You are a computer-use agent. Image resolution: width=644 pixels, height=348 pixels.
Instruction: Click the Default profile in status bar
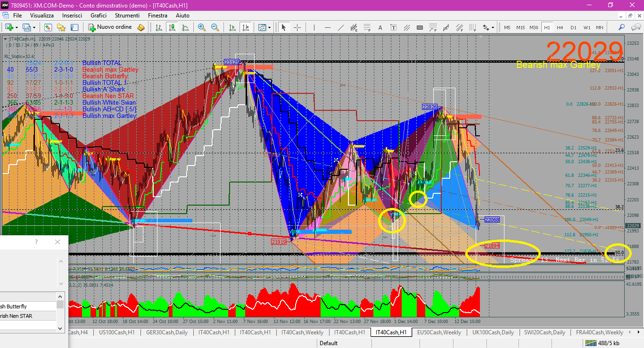(329, 343)
